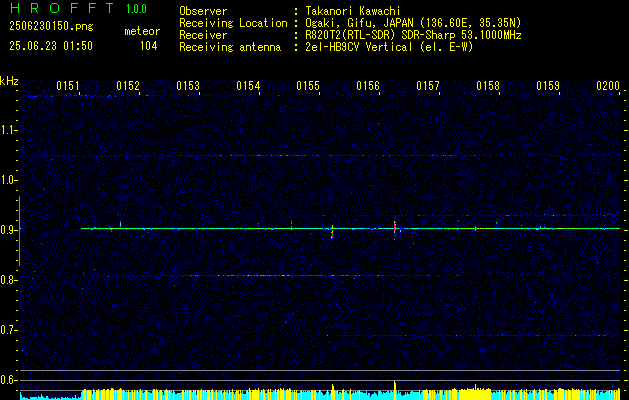Click the 0157 time marker
Screen dimensions: 629x400
point(428,86)
